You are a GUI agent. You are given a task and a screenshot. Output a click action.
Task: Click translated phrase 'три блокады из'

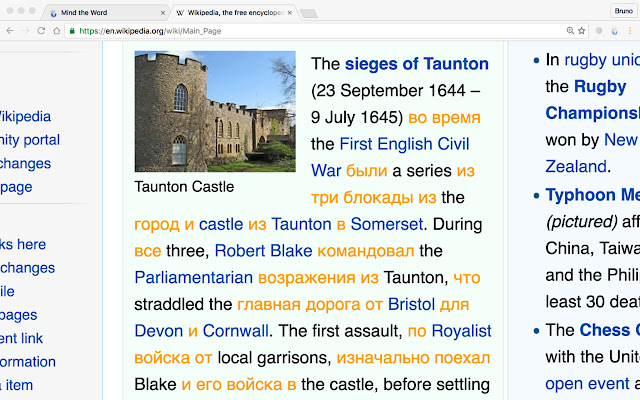click(x=374, y=198)
